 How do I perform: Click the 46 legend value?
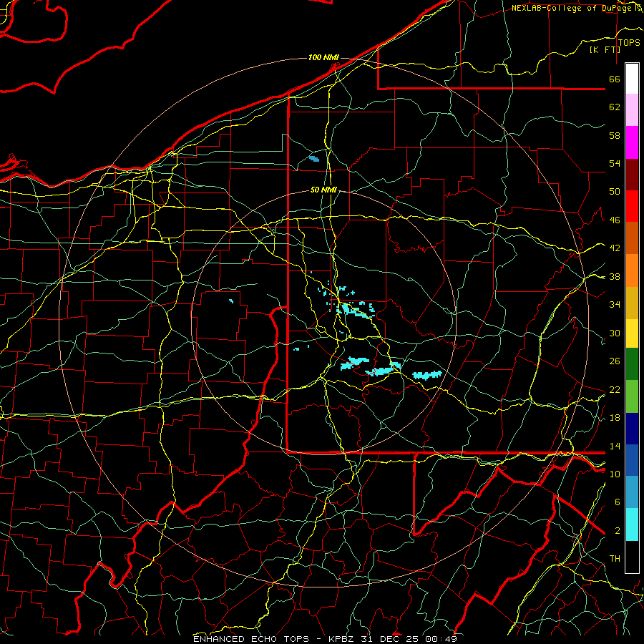[x=615, y=220]
